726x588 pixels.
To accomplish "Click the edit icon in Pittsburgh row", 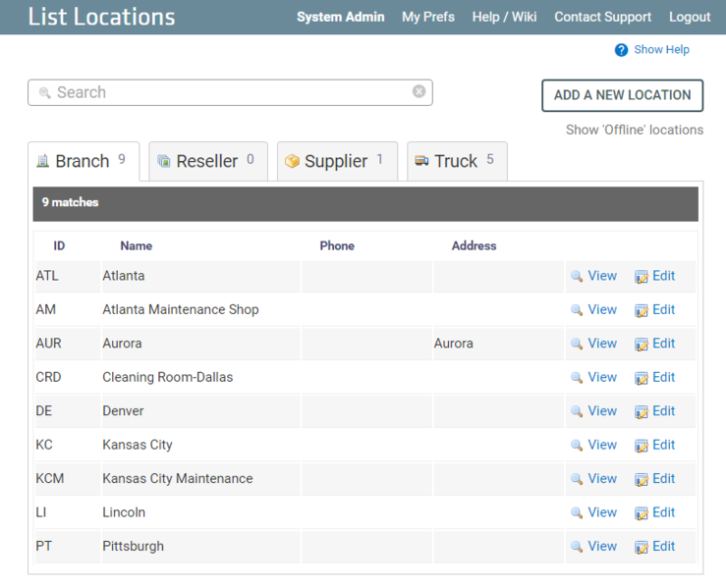I will (x=642, y=547).
